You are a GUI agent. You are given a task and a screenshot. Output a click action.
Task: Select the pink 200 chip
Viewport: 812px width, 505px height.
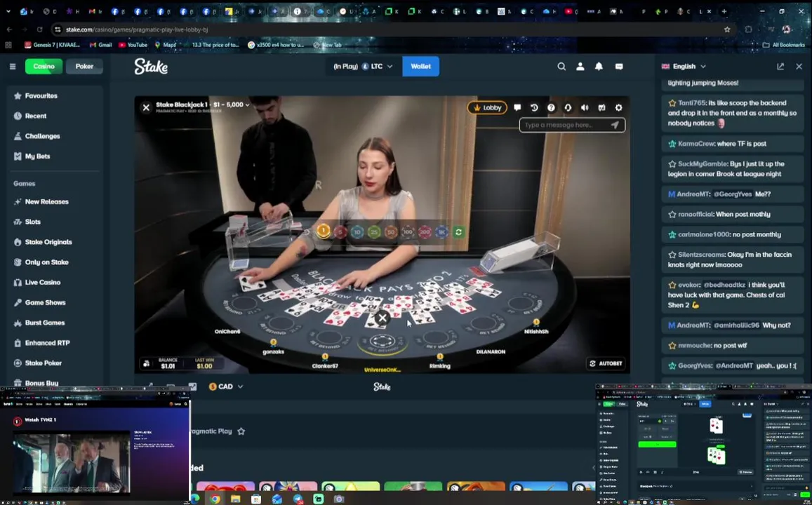(x=425, y=232)
